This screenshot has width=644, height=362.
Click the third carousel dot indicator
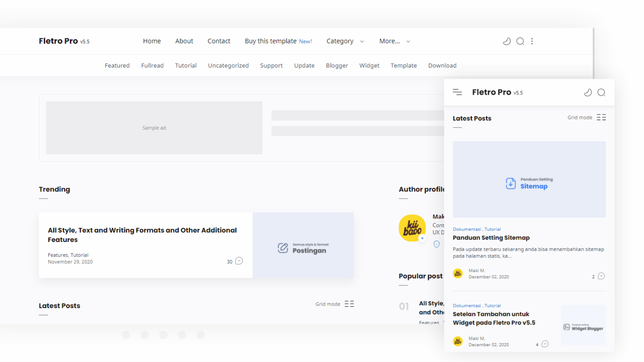163,335
